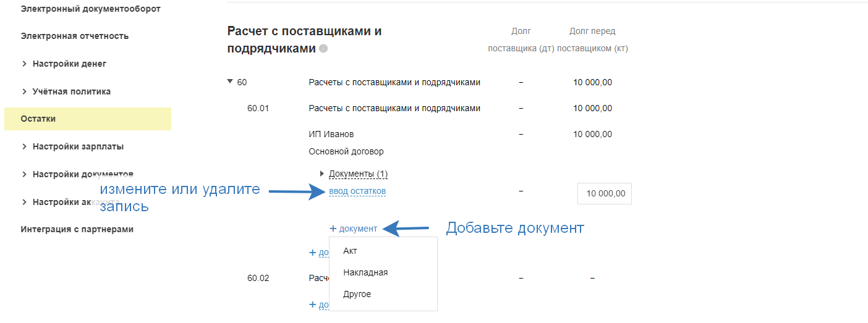Expand the Документы (1) disclosure triangle
Image resolution: width=868 pixels, height=323 pixels.
pyautogui.click(x=322, y=174)
